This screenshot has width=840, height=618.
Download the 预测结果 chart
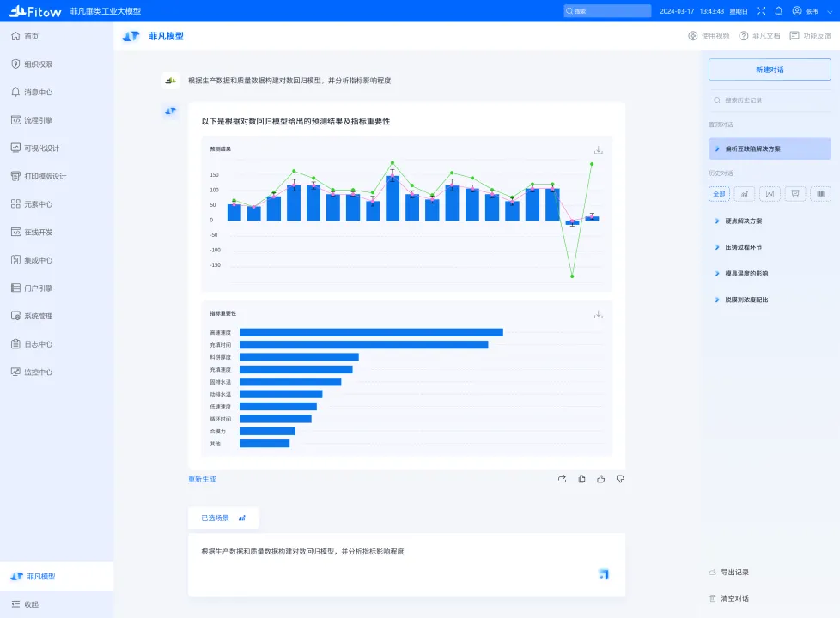click(x=599, y=150)
